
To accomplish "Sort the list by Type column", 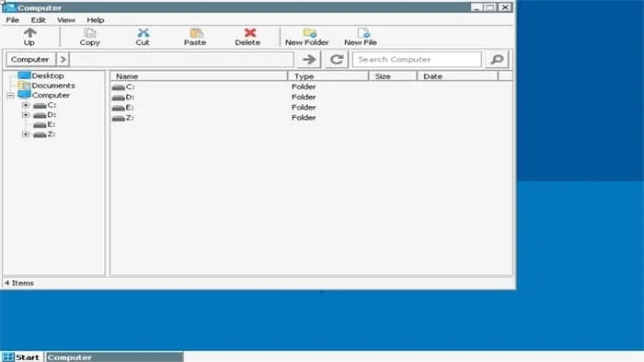I will (328, 76).
